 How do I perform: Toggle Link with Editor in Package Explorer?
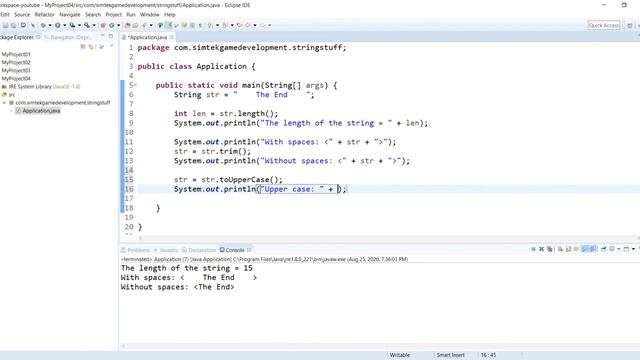91,47
